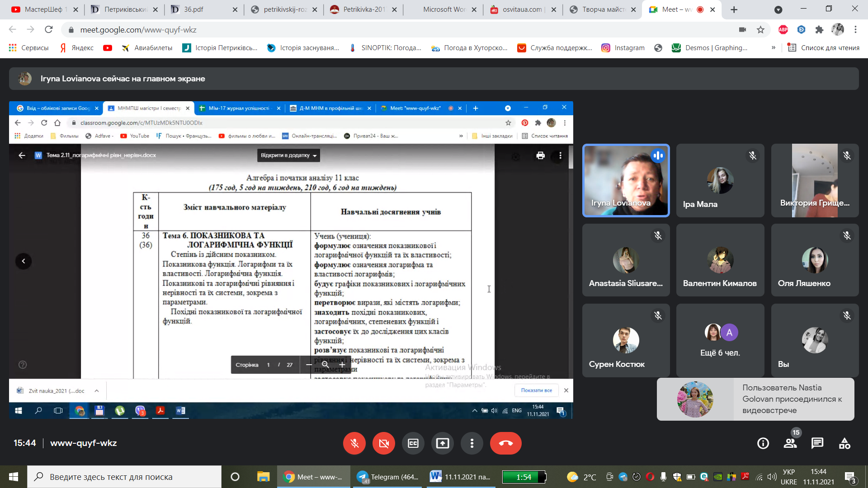Turn on the camera in Meet
Viewport: 868px width, 488px height.
coord(384,443)
